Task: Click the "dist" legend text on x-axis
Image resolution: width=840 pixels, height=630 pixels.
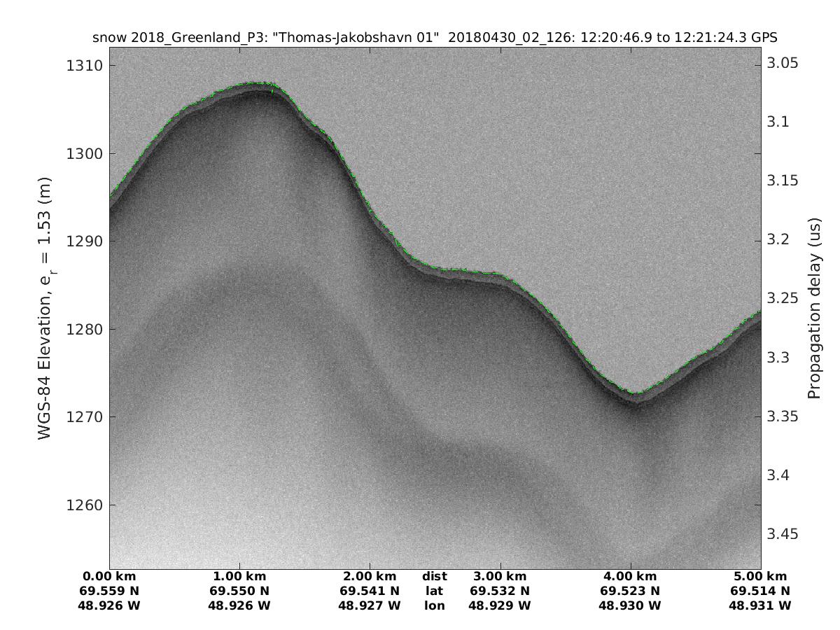Action: click(x=435, y=577)
